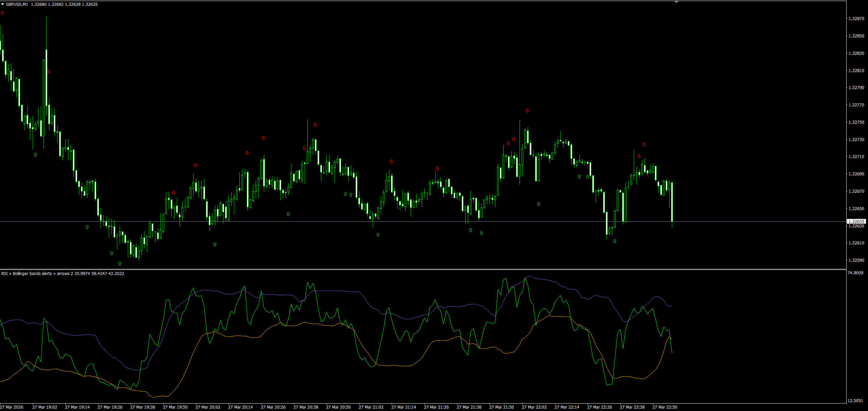Image resolution: width=868 pixels, height=411 pixels.
Task: Click the red down arrow near the 22:38 peak
Action: 644,144
